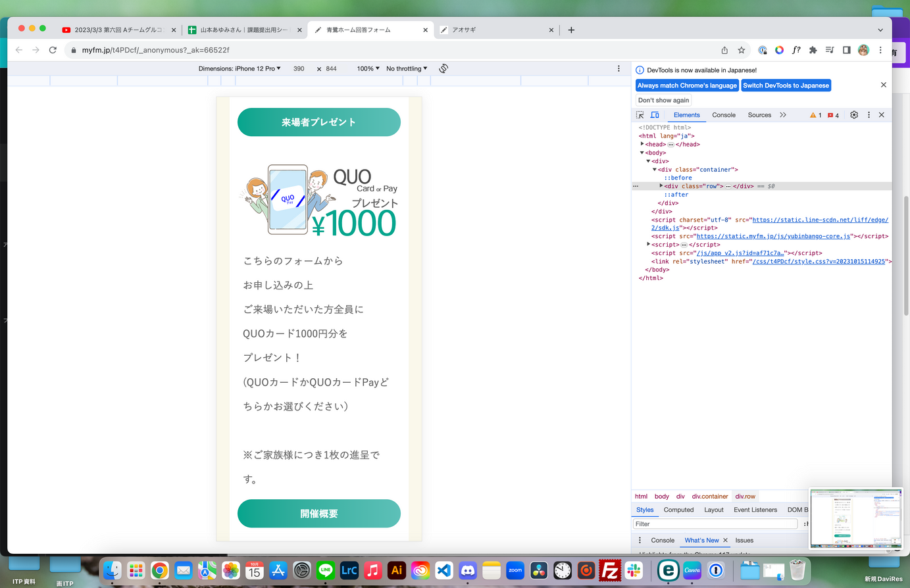Switch to the Console tab

[x=724, y=115]
